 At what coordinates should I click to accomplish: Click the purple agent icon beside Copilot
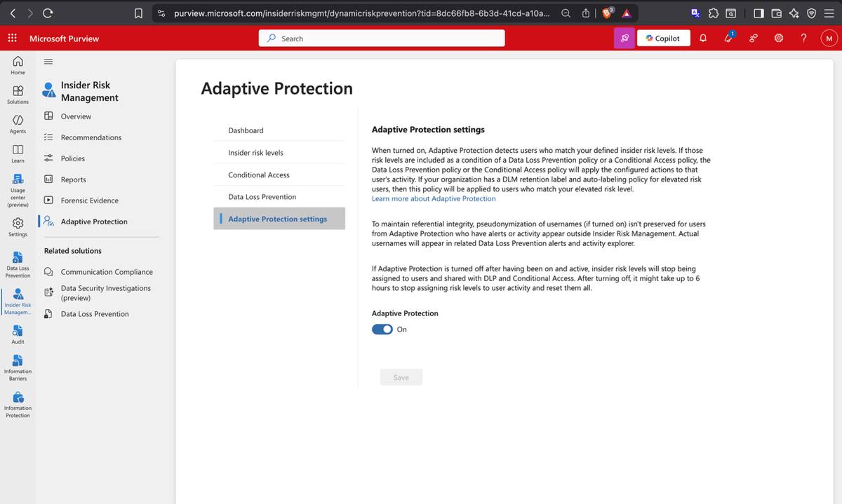[x=624, y=38]
